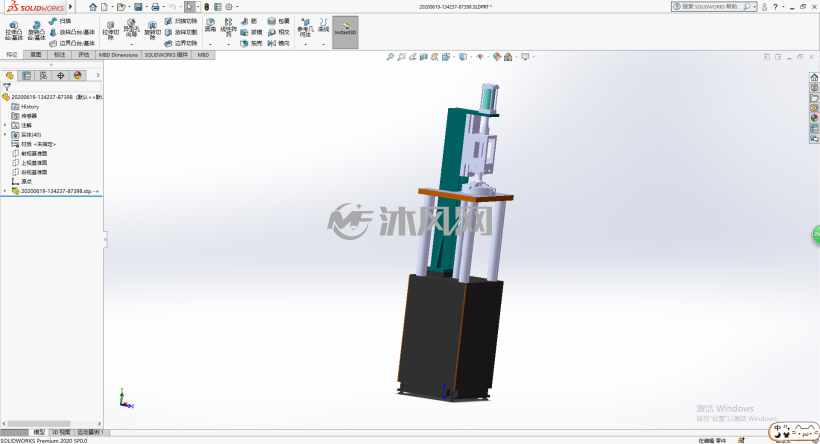This screenshot has height=444, width=820.
Task: Open the dropdown arrow below Linear Pattern
Action: [x=229, y=44]
